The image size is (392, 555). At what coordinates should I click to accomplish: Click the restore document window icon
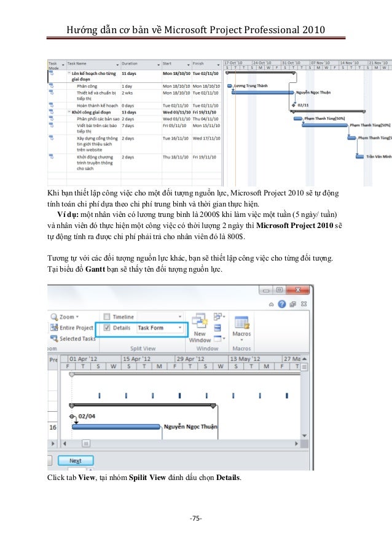coord(292,304)
